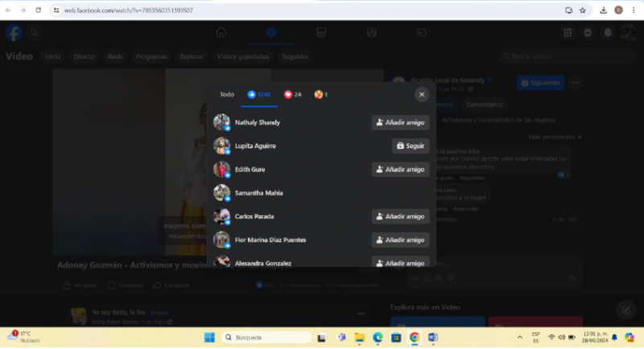
Task: Open the Facebook menu grid icon
Action: tap(568, 33)
